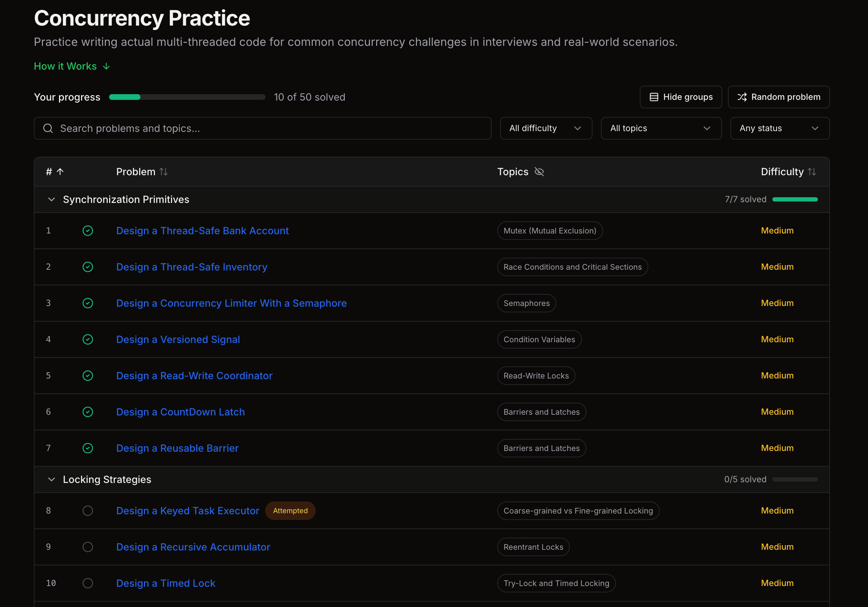The image size is (868, 607).
Task: Open the Any status dropdown
Action: tap(780, 128)
